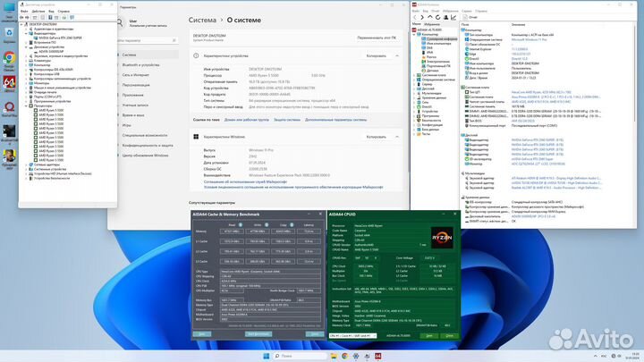The width and height of the screenshot is (644, 362).
Task: Go up one level in AIDA64
Action: tap(429, 17)
